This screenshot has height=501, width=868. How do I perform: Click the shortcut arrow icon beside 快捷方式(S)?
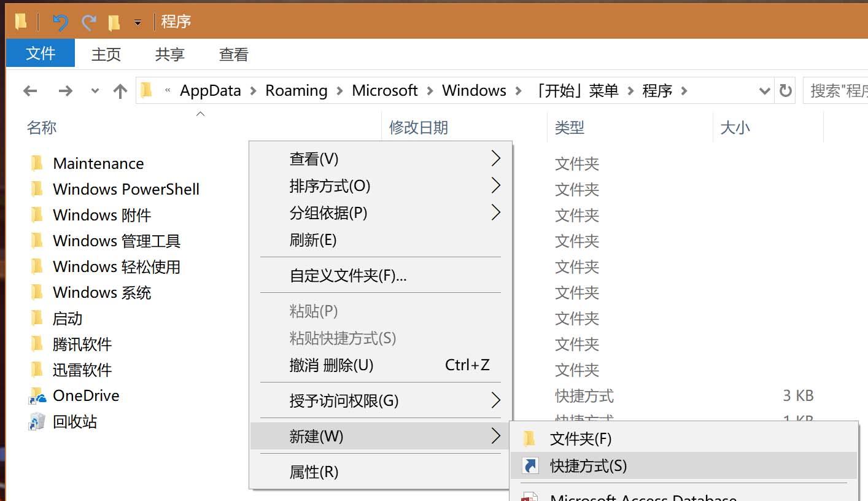pos(530,466)
